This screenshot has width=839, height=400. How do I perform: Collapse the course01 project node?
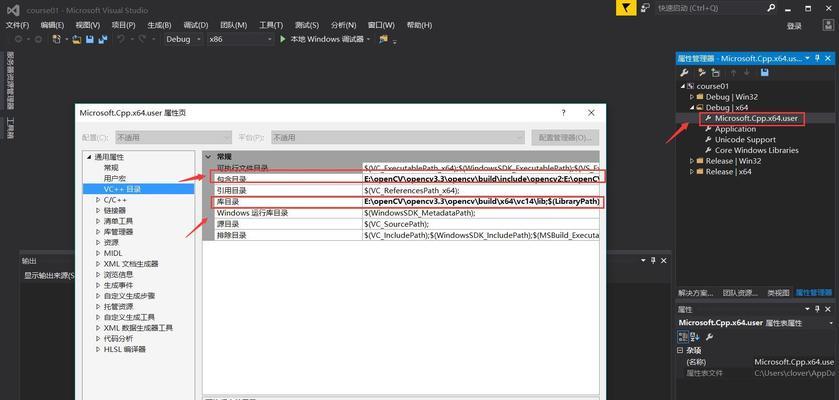click(683, 86)
